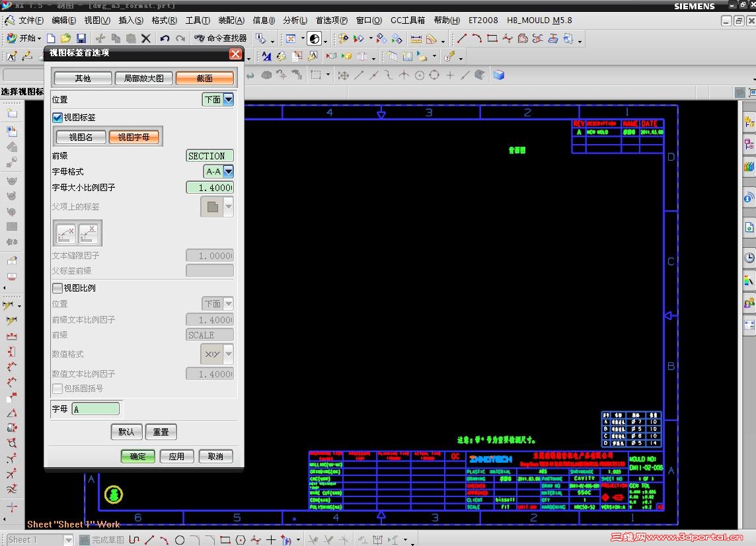The image size is (756, 546).
Task: Toggle the 视图字母 button
Action: pyautogui.click(x=134, y=137)
